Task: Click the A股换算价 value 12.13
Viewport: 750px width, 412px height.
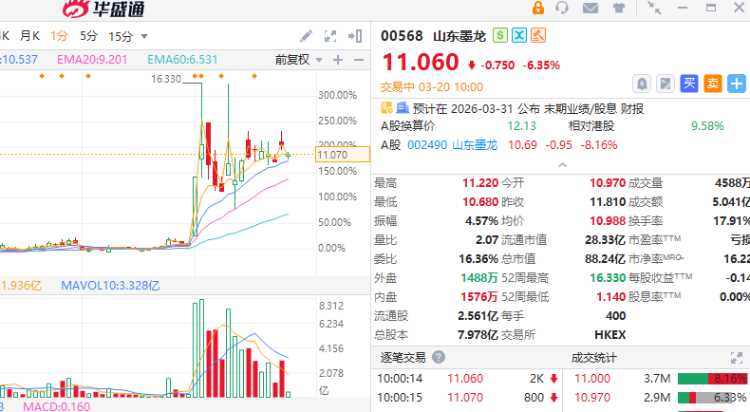Action: coord(522,126)
